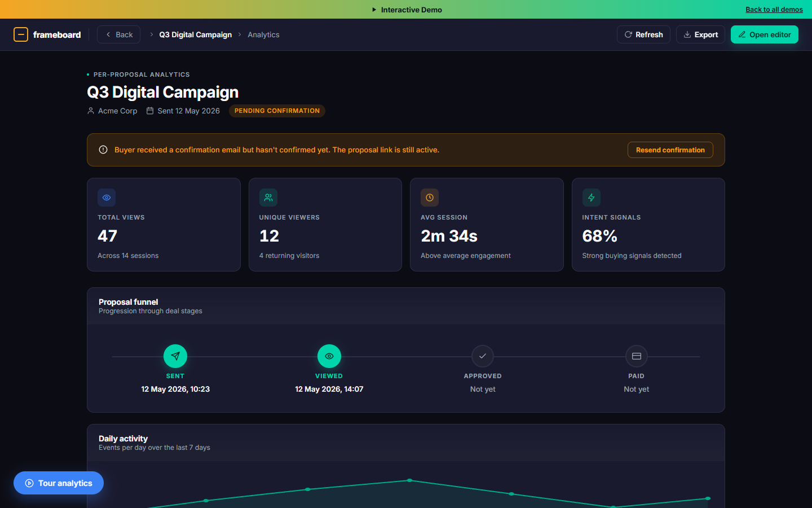Viewport: 812px width, 508px height.
Task: Click the Daily activity section title
Action: pyautogui.click(x=123, y=439)
